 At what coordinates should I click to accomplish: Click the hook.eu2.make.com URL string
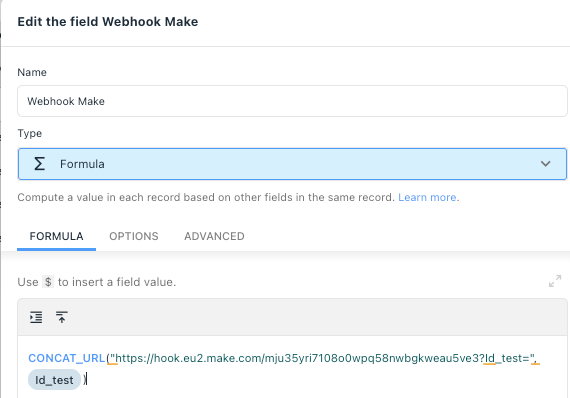[x=323, y=358]
